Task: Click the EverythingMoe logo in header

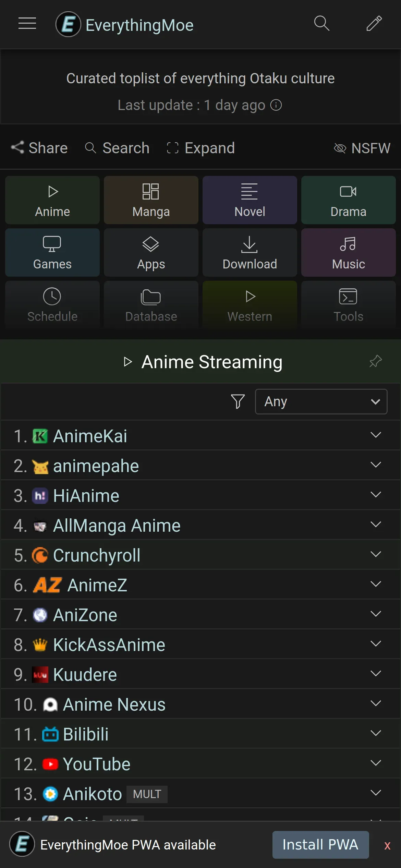Action: (68, 24)
